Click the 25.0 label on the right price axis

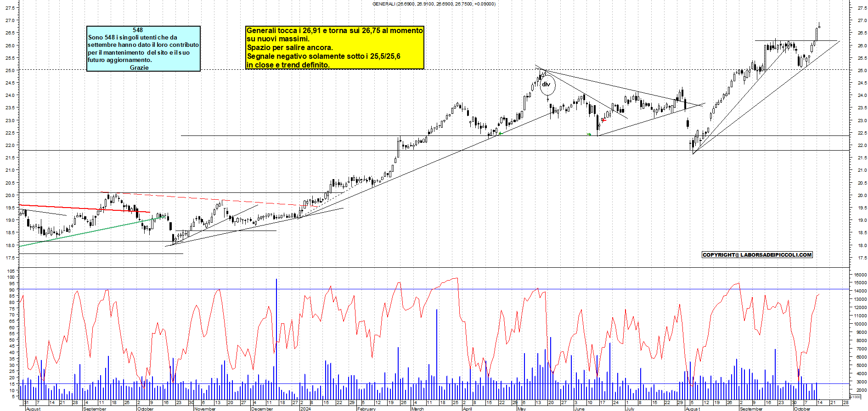click(x=862, y=71)
